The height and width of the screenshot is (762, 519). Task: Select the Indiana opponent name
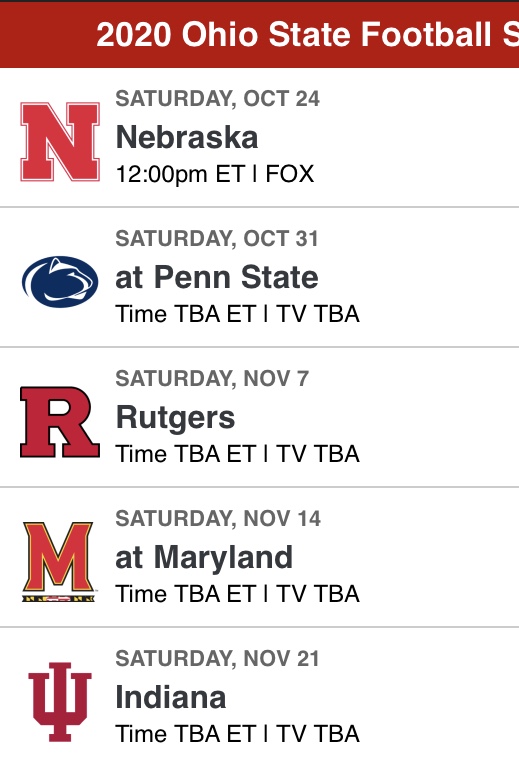pyautogui.click(x=171, y=697)
